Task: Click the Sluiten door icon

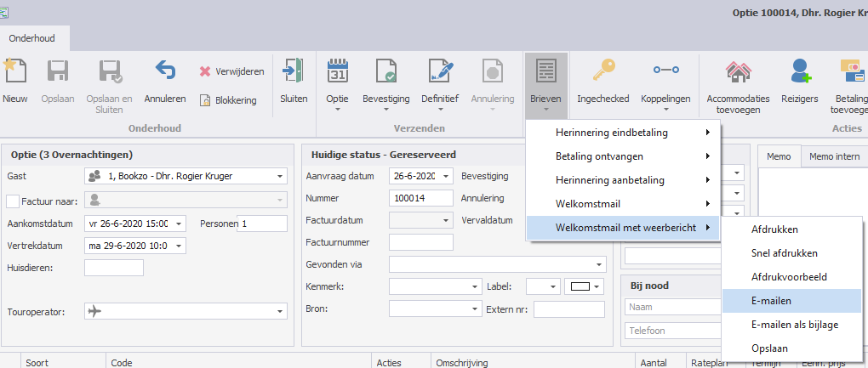Action: coord(294,71)
